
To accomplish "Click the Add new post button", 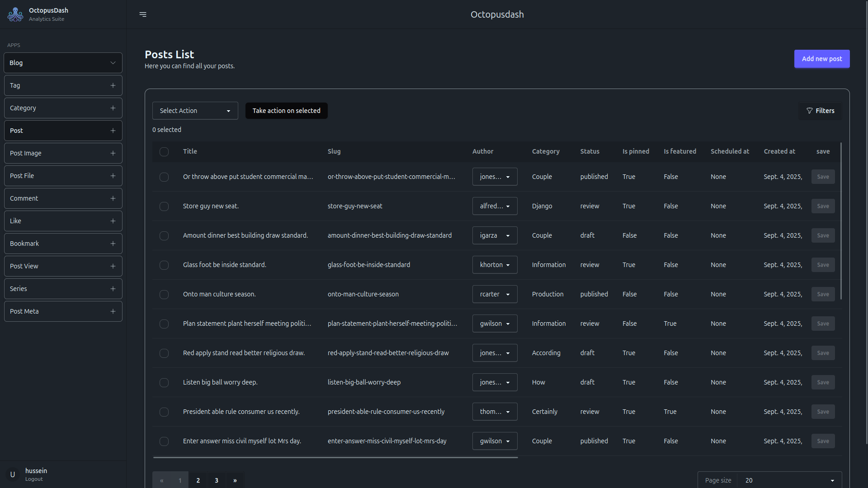I will [x=821, y=59].
